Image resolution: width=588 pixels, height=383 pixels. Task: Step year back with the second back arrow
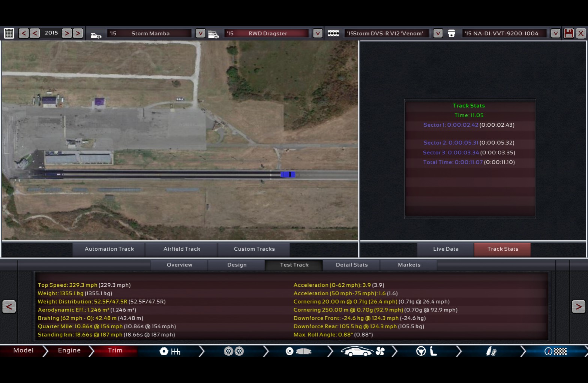(35, 33)
